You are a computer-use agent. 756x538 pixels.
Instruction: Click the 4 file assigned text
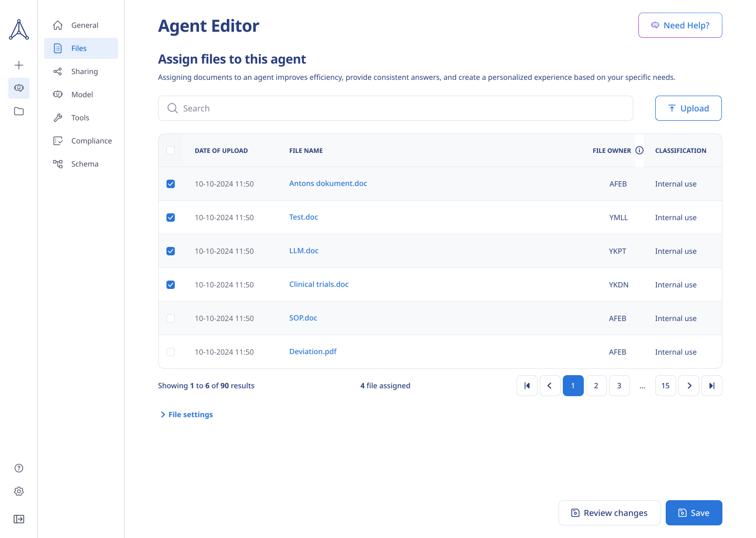(385, 386)
